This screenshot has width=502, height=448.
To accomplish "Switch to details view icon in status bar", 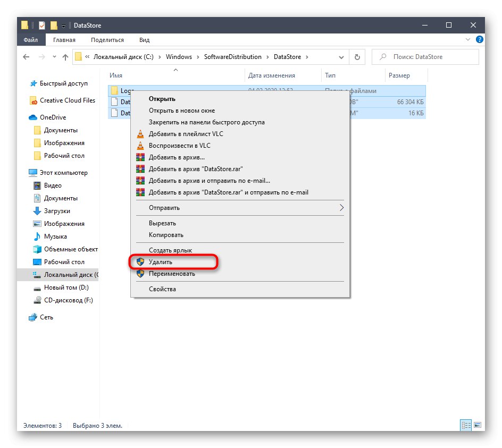I will (466, 425).
